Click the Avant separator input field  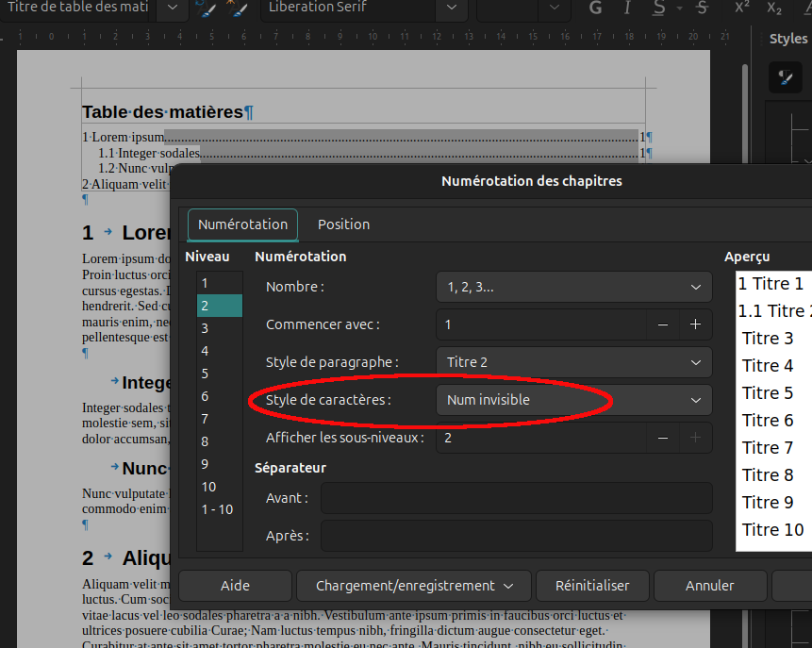(x=516, y=498)
